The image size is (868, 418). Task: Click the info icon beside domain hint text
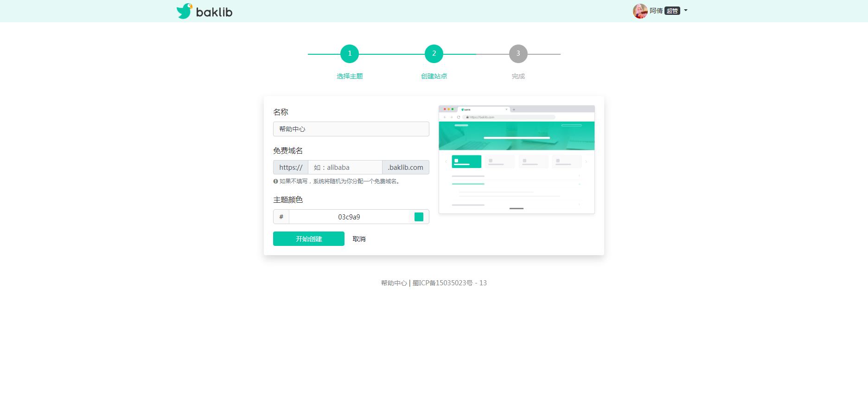[275, 182]
